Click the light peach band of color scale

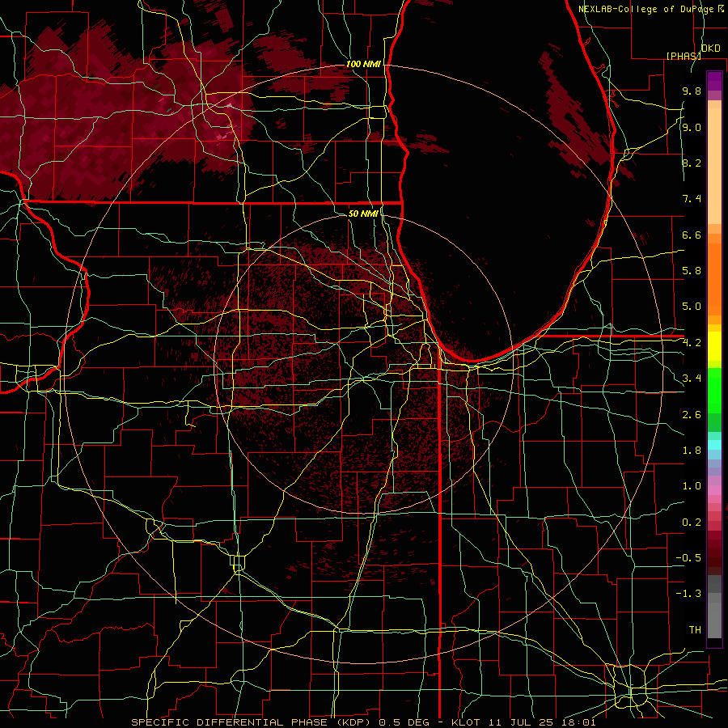tap(714, 167)
